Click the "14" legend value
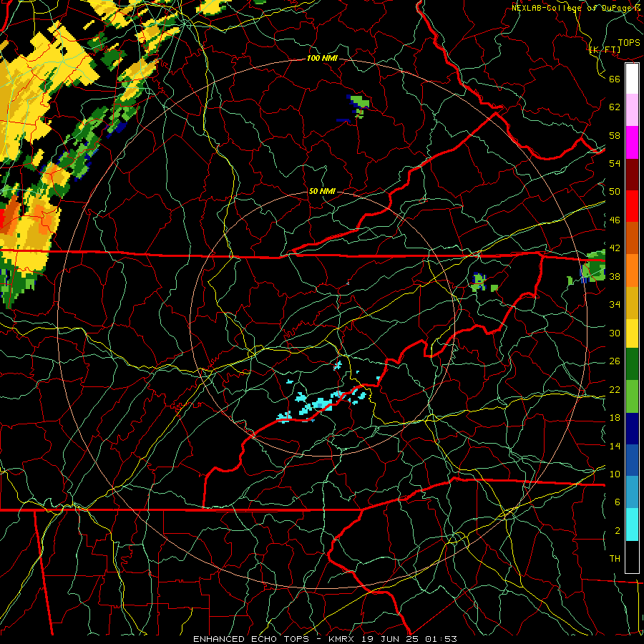644x644 pixels. click(615, 446)
